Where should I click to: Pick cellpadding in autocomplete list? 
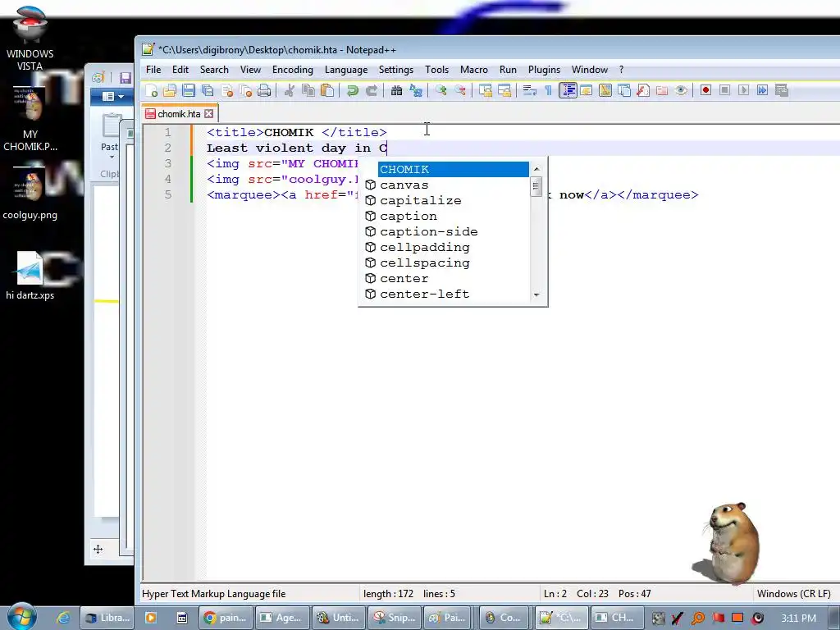pyautogui.click(x=447, y=247)
